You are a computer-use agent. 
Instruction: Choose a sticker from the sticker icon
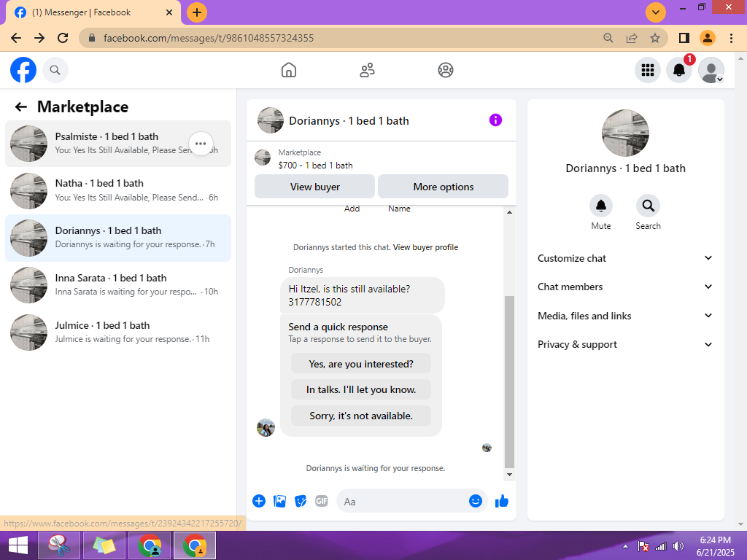(301, 501)
